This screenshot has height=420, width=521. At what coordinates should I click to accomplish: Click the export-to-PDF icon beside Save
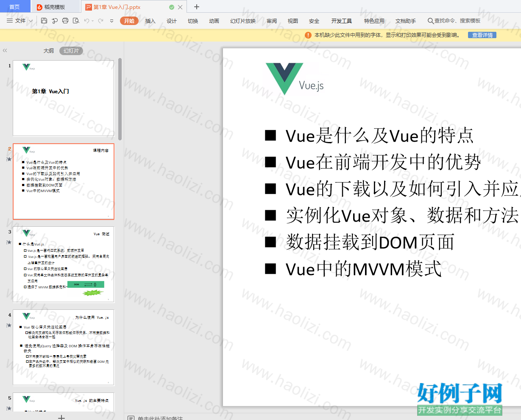(55, 21)
